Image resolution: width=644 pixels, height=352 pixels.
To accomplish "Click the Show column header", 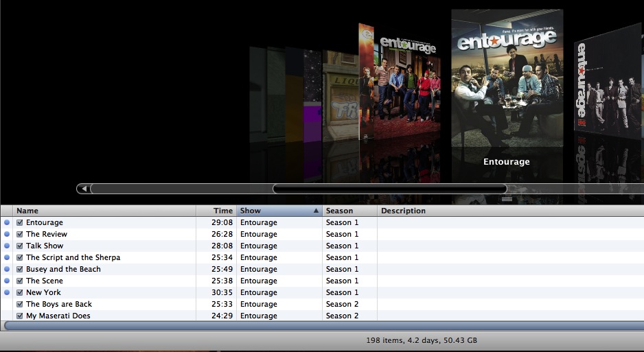I will [279, 211].
